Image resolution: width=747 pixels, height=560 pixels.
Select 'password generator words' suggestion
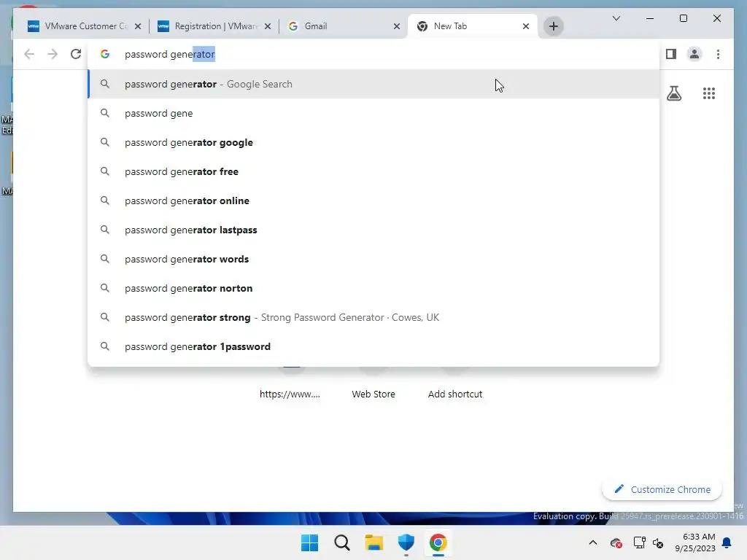coord(374,259)
